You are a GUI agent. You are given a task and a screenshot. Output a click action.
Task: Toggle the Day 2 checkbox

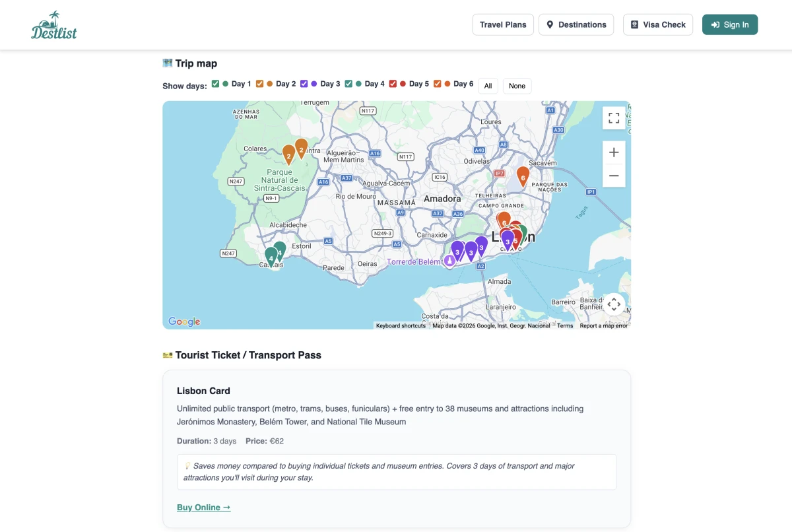tap(260, 84)
